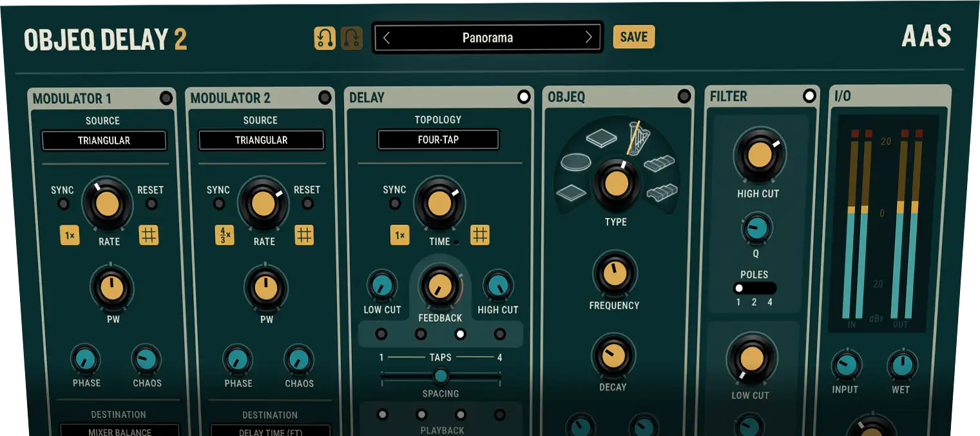
Task: Click the taps SPACING slider handle
Action: 441,375
